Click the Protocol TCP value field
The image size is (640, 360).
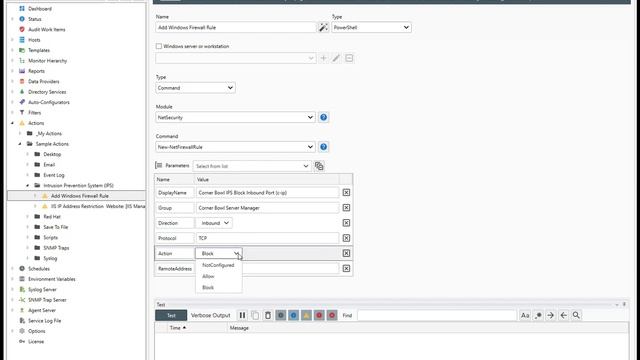(267, 238)
